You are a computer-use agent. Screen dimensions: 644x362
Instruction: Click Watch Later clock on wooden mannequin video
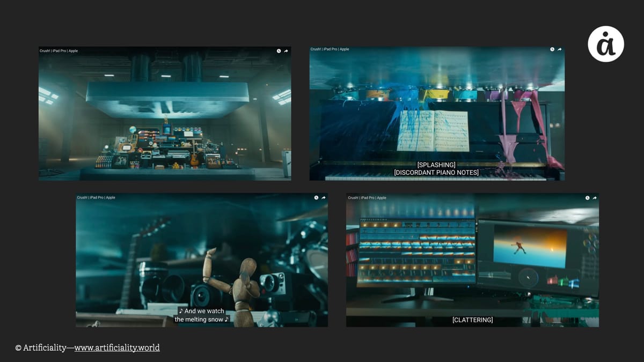tap(316, 197)
